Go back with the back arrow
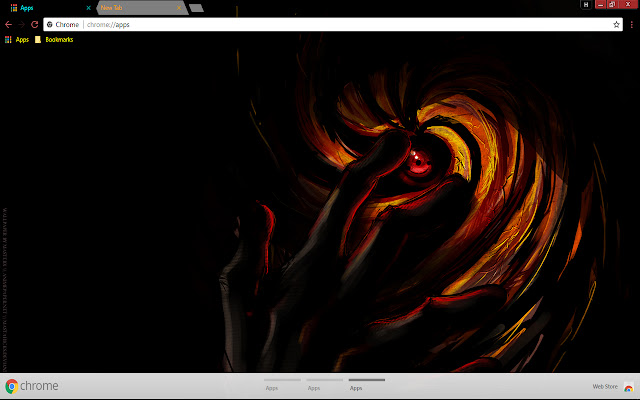640x400 pixels. tap(8, 24)
